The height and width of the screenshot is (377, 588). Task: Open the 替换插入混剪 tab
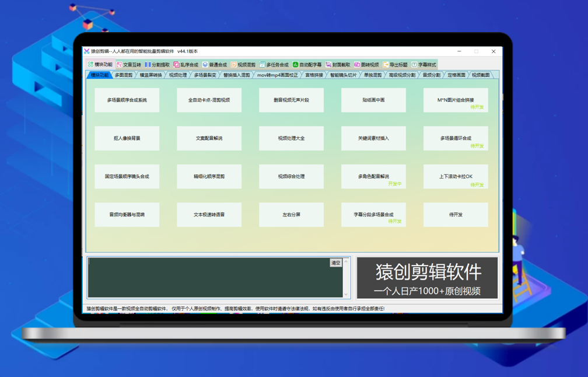click(237, 75)
